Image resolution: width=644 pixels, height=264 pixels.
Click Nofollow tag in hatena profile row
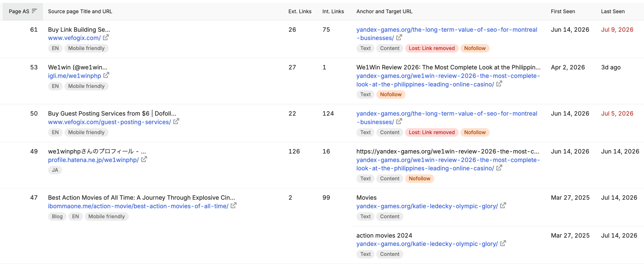[x=419, y=179]
